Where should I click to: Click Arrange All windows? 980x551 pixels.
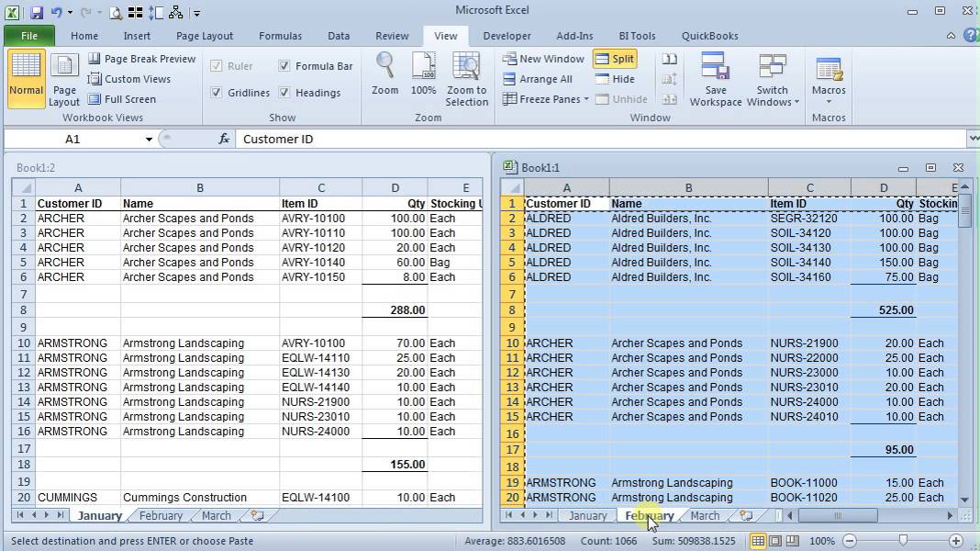tap(538, 79)
